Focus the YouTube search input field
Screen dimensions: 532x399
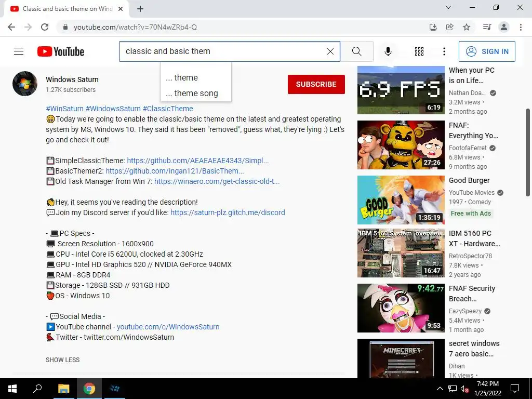click(x=222, y=51)
